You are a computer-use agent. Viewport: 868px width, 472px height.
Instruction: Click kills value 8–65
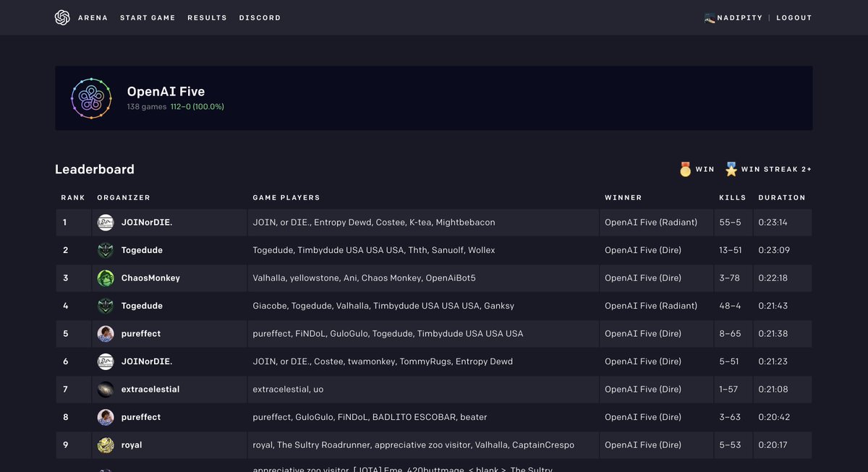730,334
